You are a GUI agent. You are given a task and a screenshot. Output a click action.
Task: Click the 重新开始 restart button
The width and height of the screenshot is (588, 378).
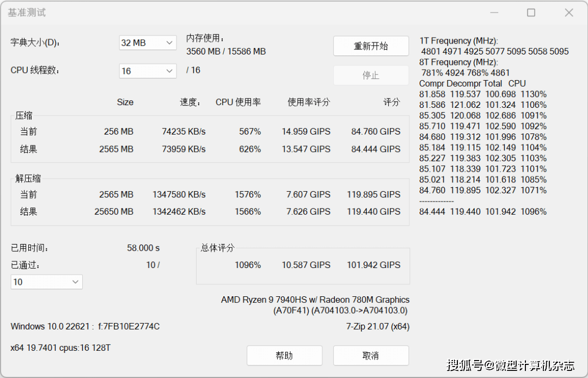[371, 46]
